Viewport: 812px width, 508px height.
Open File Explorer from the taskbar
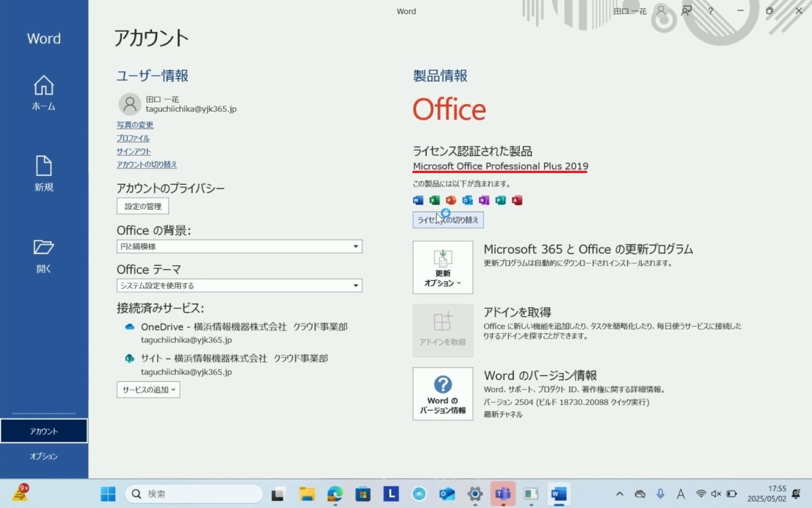[x=307, y=494]
